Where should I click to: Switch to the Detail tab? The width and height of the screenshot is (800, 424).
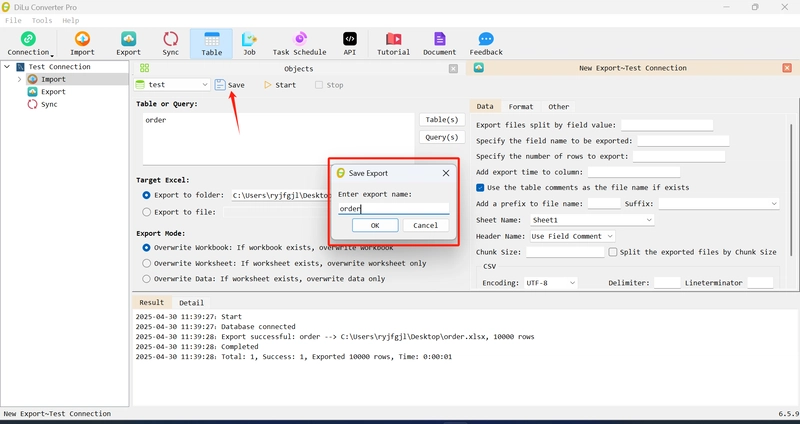click(191, 303)
